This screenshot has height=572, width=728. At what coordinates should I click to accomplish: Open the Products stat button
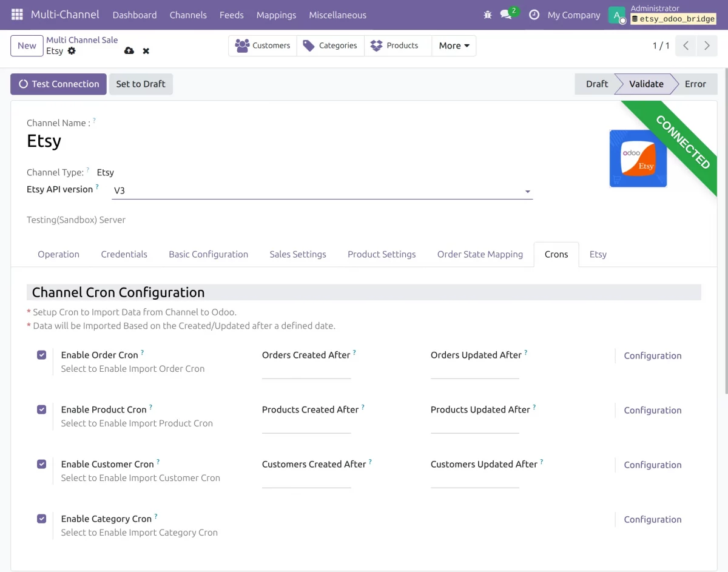398,45
